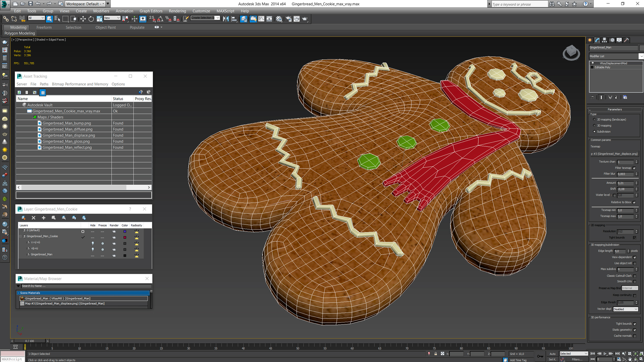
Task: Switch to the Motion command panel
Action: pos(612,40)
